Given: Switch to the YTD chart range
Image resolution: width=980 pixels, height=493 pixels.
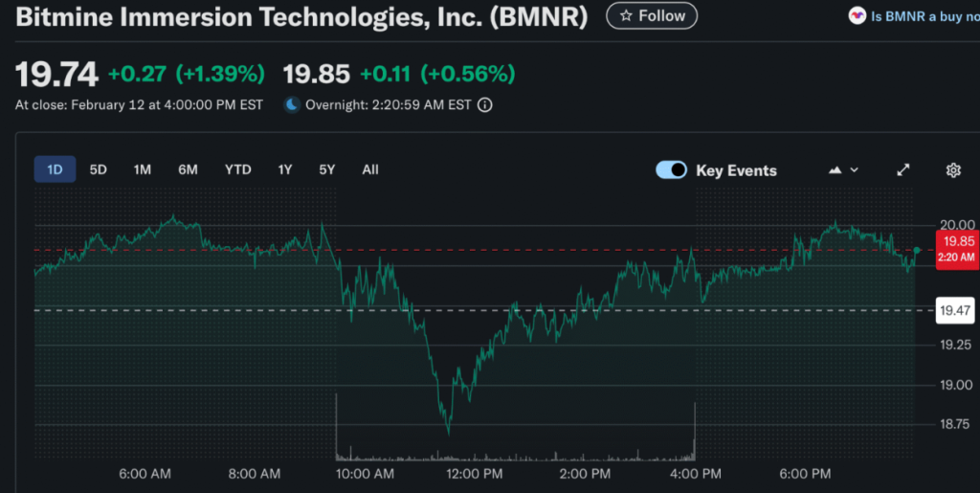Looking at the screenshot, I should [238, 169].
